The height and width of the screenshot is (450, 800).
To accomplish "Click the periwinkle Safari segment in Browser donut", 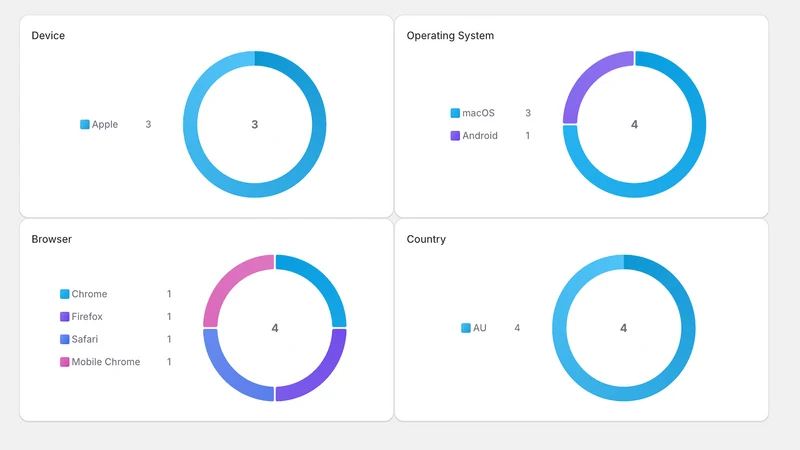I will 228,375.
